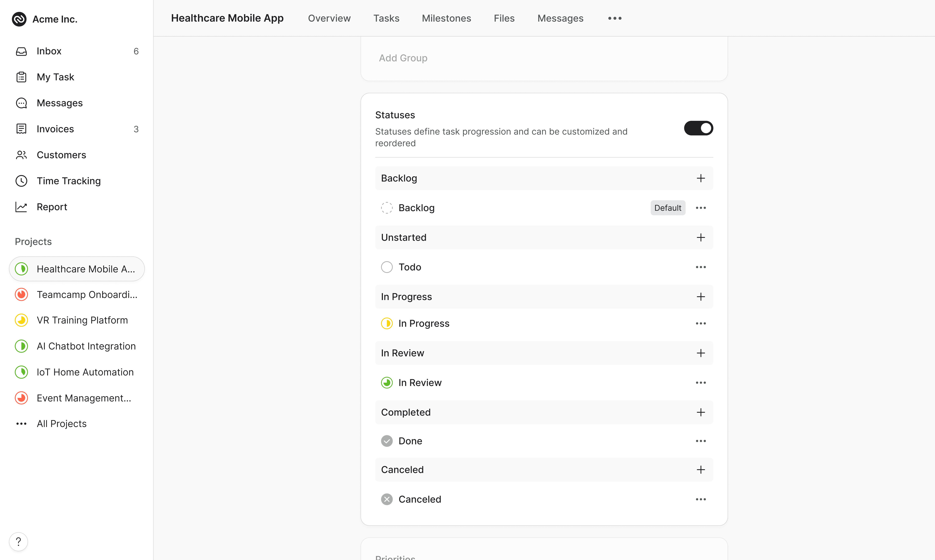Click AI Chatbot Integration green status icon
This screenshot has height=560, width=935.
[x=21, y=346]
